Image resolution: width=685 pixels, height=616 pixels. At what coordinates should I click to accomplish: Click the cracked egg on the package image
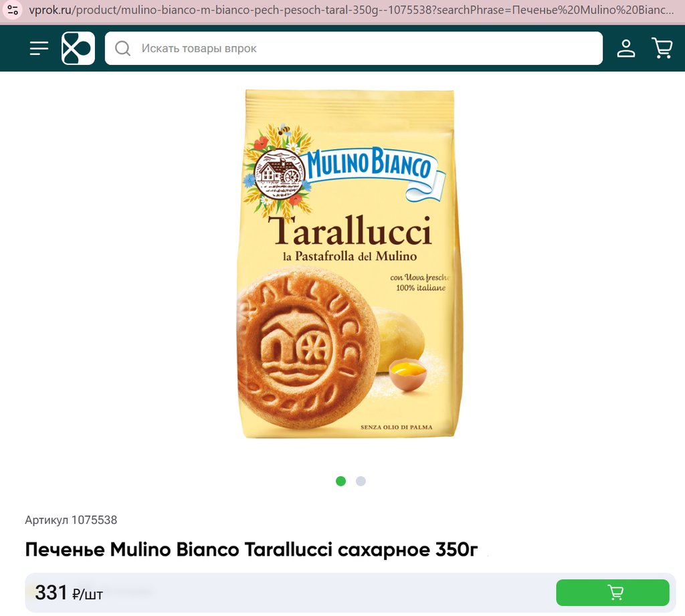tap(407, 374)
